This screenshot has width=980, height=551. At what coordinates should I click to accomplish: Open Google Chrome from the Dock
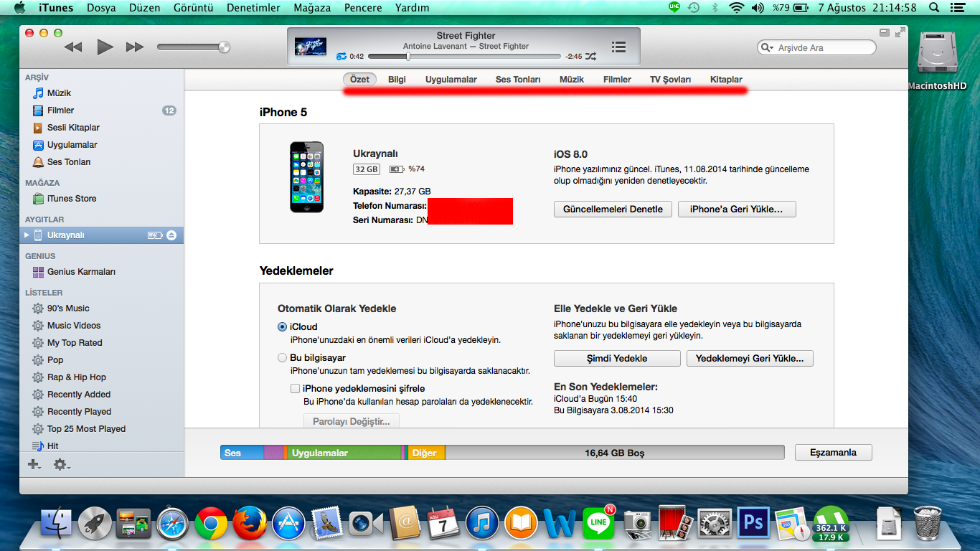211,523
